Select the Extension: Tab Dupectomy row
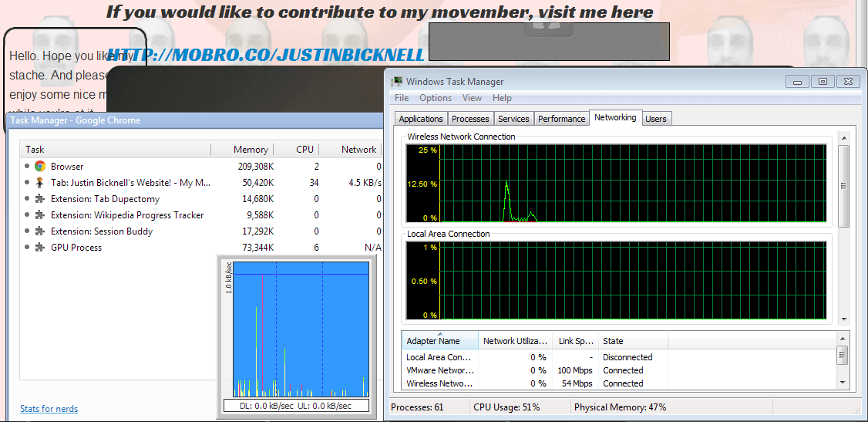The height and width of the screenshot is (422, 868). (201, 199)
